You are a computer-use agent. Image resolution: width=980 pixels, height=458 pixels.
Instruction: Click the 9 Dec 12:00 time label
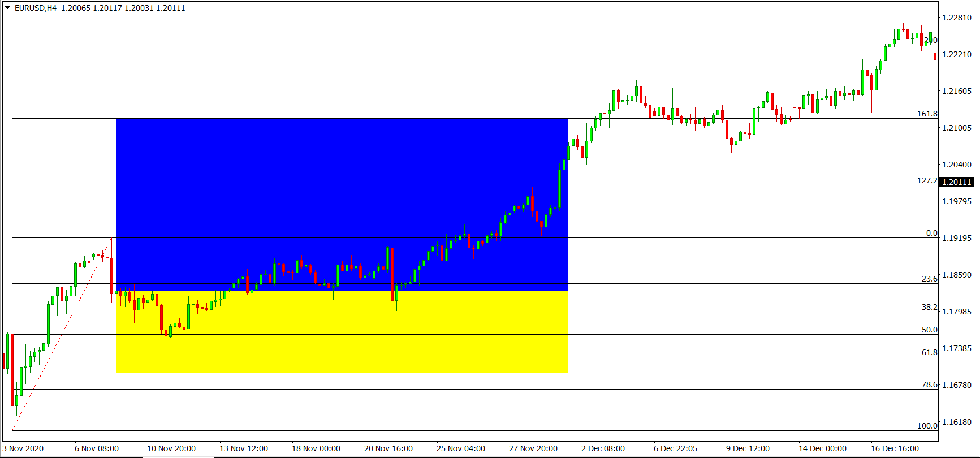pyautogui.click(x=748, y=448)
